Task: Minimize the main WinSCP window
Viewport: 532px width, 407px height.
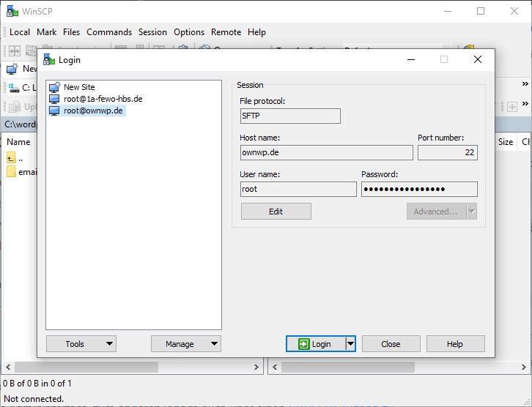Action: [x=448, y=11]
